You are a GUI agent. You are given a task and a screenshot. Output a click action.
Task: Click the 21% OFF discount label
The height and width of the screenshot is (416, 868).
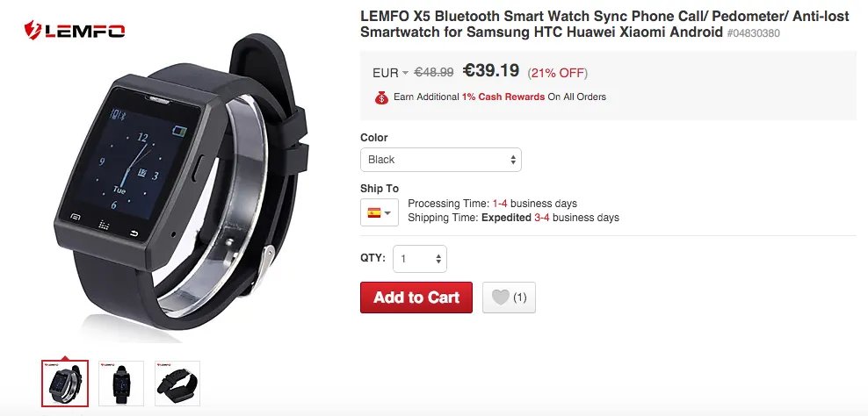[556, 73]
